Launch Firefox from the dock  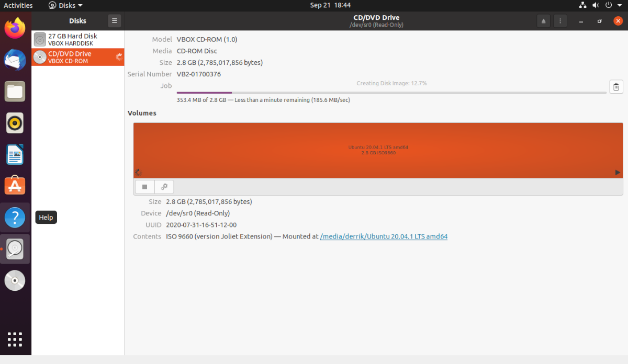tap(15, 28)
